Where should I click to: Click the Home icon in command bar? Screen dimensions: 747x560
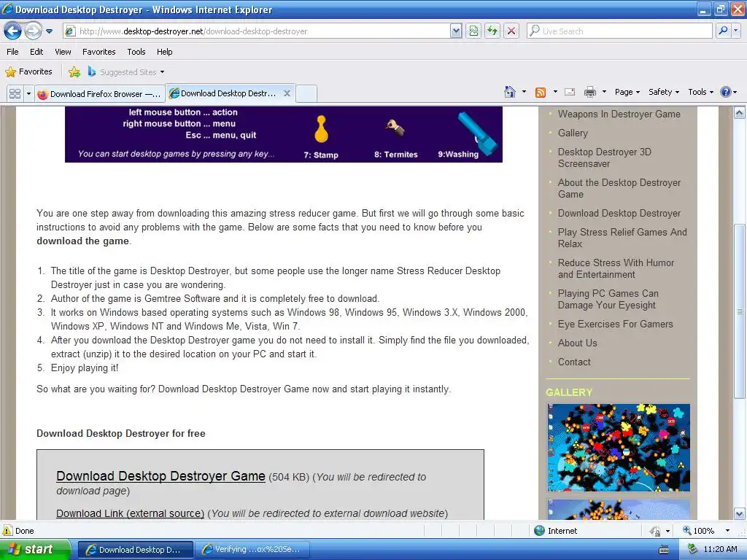[510, 92]
